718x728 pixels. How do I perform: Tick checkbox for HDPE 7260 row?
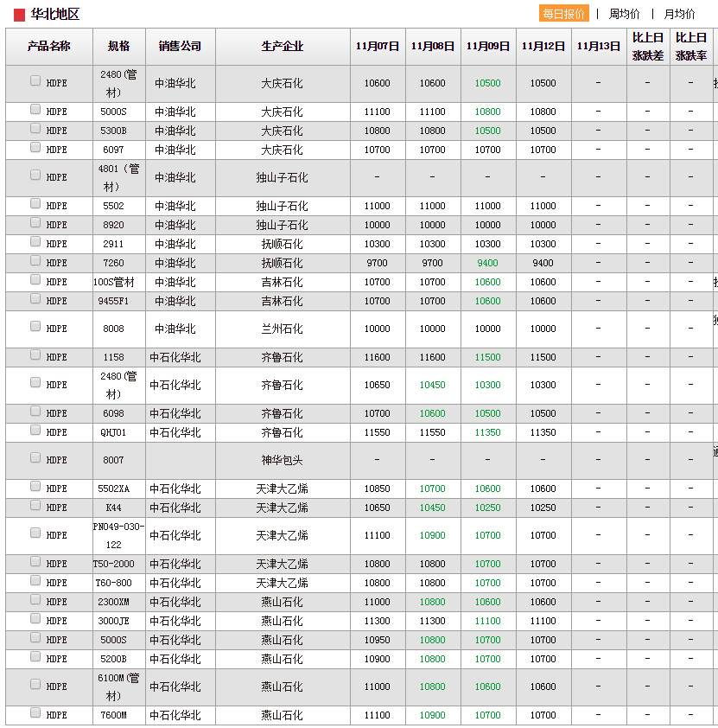(x=35, y=260)
